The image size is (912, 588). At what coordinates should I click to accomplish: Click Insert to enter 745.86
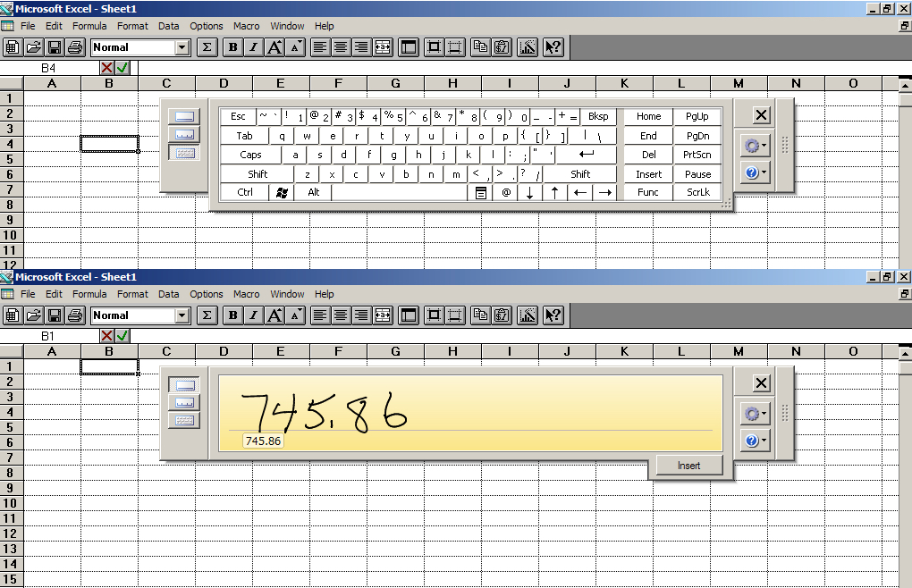(x=688, y=465)
